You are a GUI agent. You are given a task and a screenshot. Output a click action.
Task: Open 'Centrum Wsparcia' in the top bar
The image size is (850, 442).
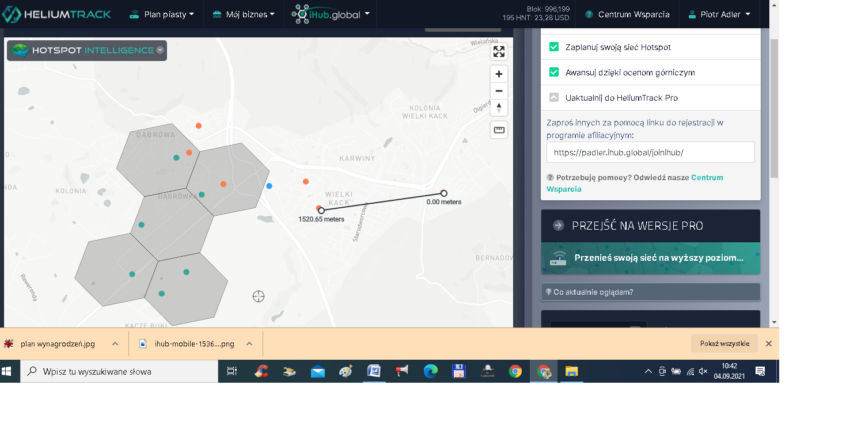tap(626, 15)
